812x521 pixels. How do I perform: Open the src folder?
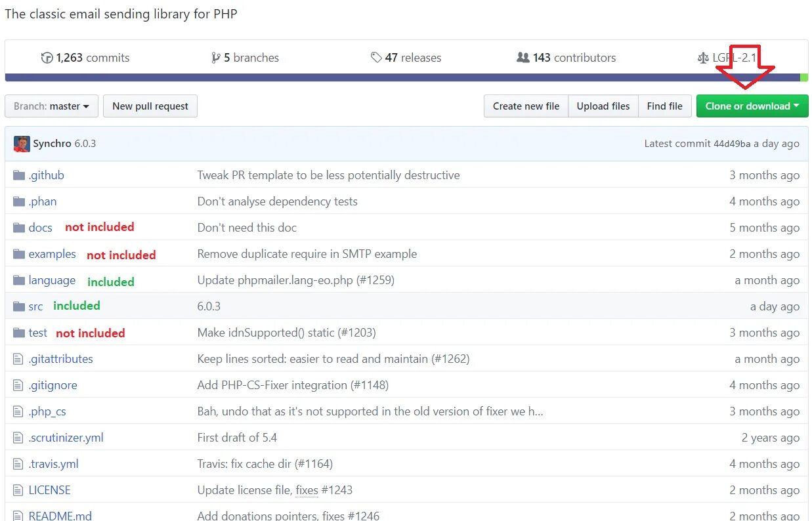point(35,306)
